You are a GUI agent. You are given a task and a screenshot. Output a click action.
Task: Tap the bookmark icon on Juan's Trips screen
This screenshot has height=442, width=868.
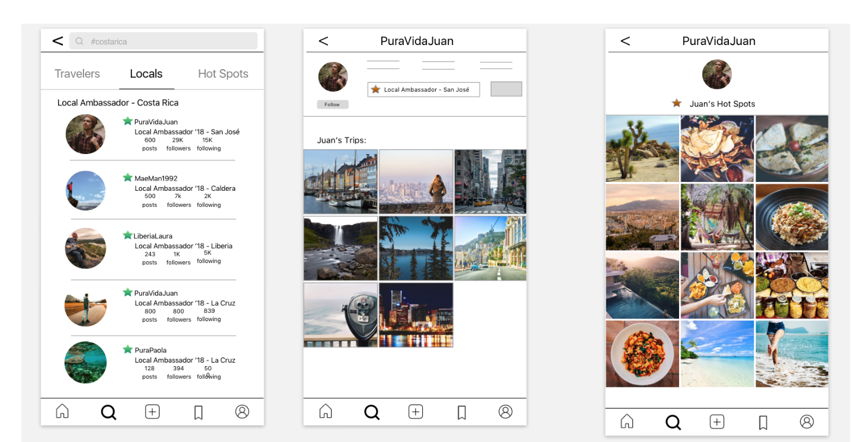point(462,412)
